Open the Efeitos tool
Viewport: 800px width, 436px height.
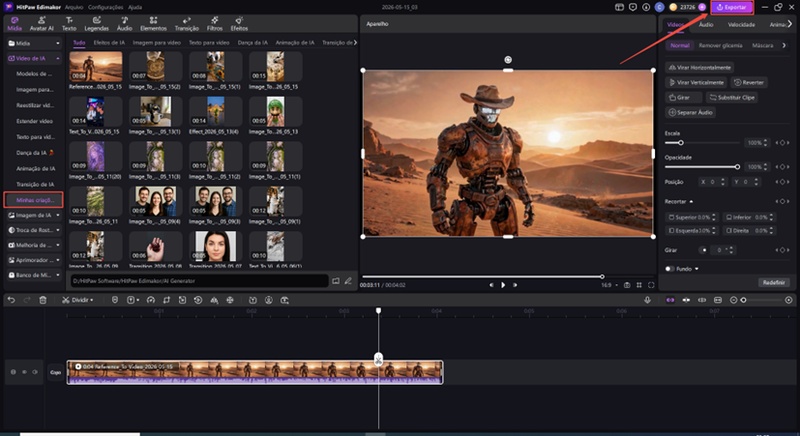[239, 23]
